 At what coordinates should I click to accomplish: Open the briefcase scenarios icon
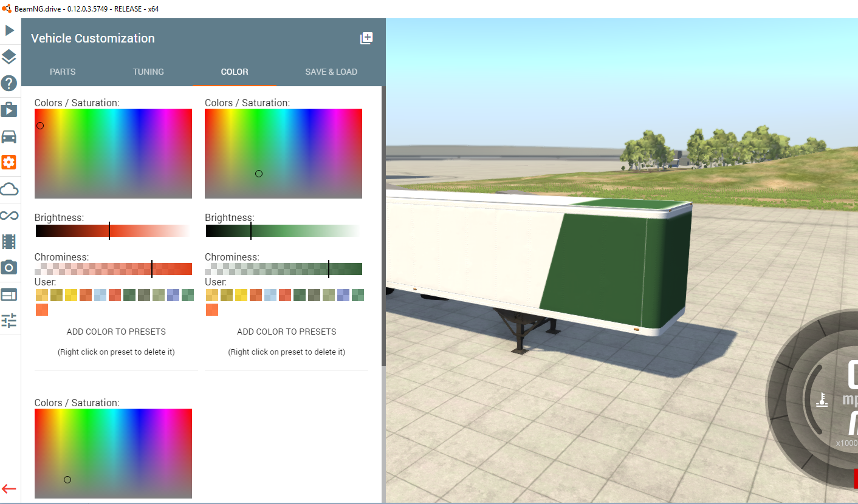coord(9,110)
